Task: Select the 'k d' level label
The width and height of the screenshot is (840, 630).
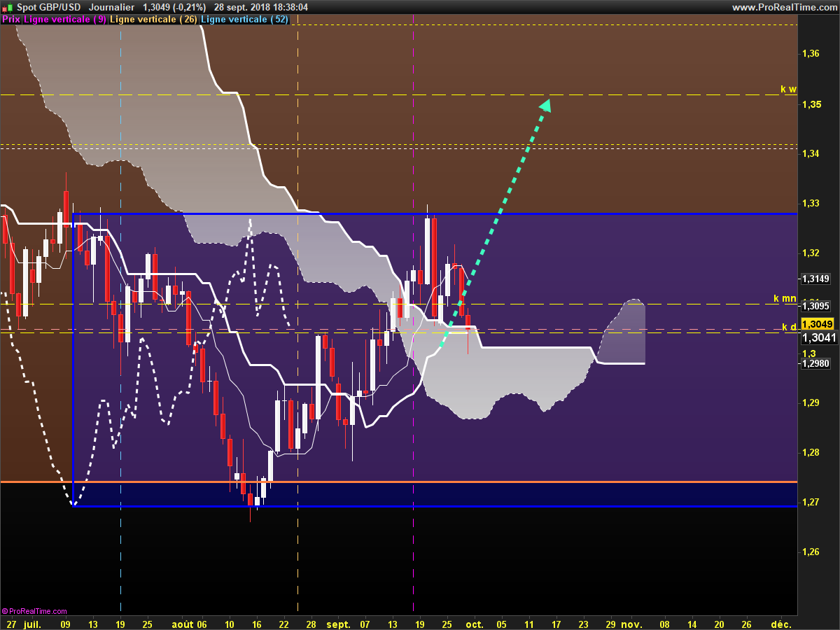Action: 789,327
